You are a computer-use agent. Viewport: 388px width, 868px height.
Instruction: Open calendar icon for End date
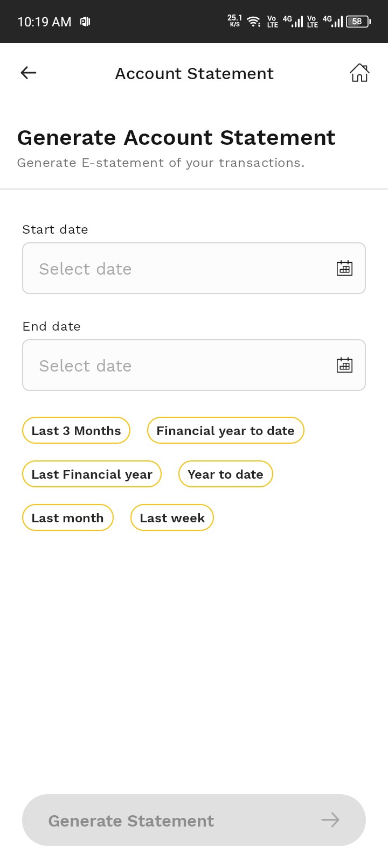point(344,365)
